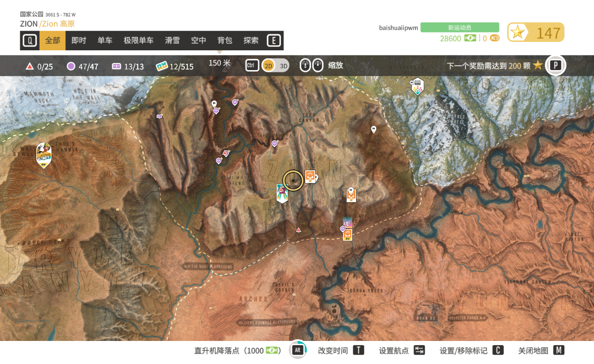
Task: Click the purple relic 13/13 counter
Action: coord(127,66)
